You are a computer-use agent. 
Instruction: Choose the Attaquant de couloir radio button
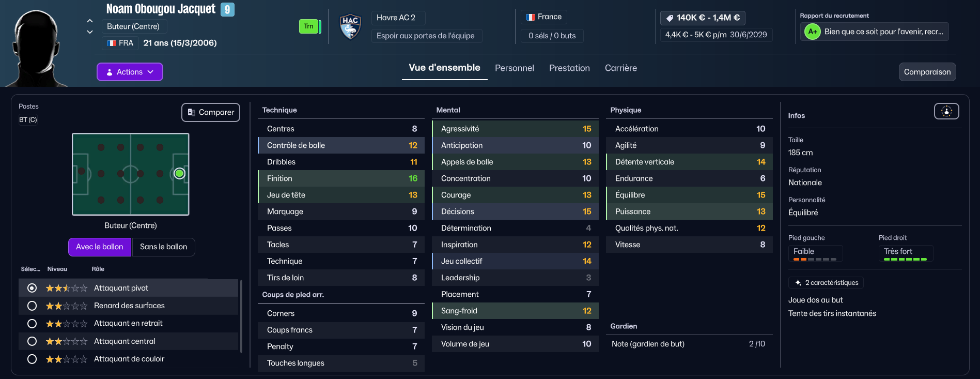[x=32, y=359]
